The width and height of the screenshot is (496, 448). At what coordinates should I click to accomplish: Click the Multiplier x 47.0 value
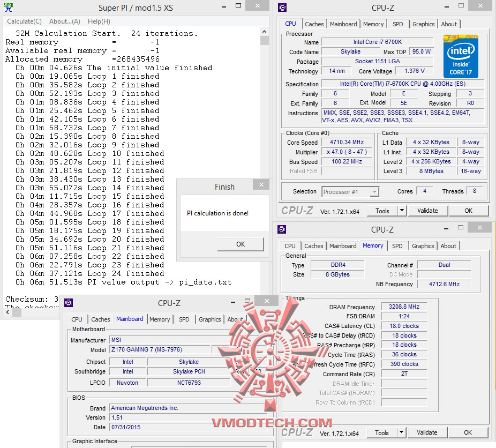pos(347,152)
